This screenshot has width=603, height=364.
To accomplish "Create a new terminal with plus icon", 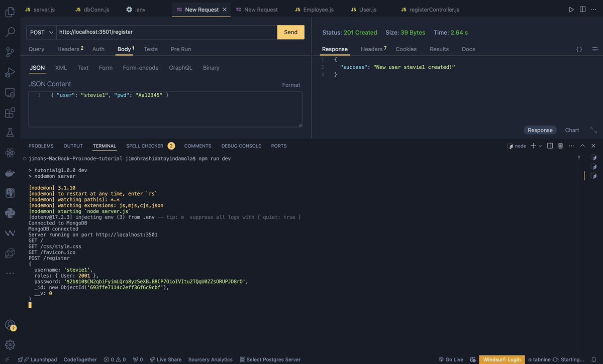I will click(x=533, y=146).
